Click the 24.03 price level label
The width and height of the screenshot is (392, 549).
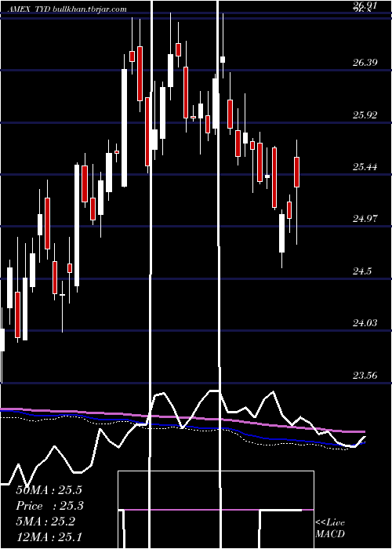(365, 323)
